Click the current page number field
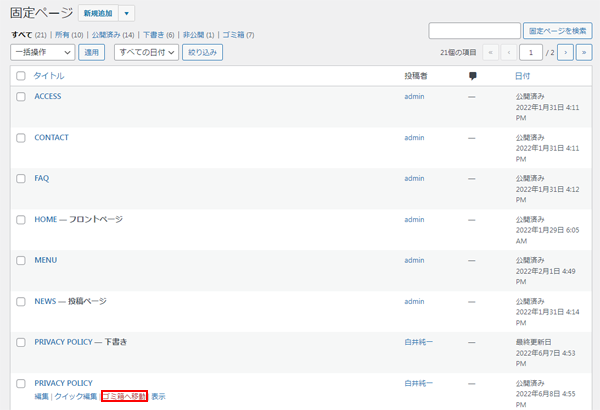 530,52
